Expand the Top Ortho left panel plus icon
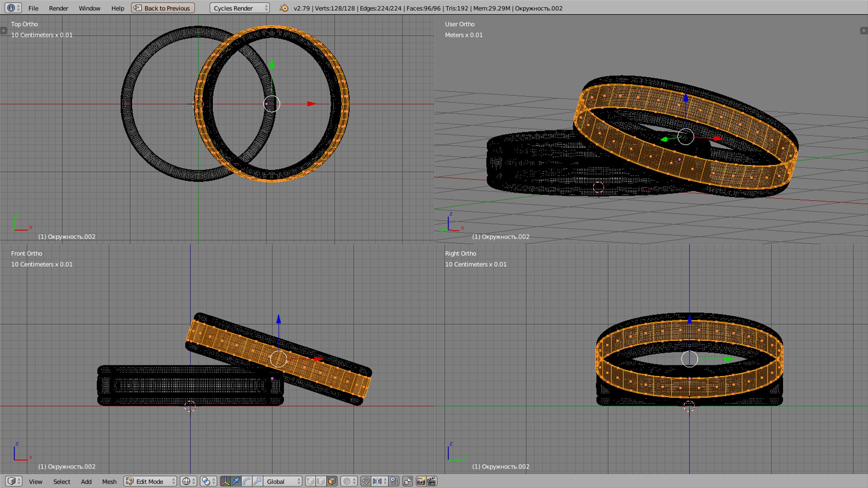Viewport: 868px width, 488px height. 4,31
